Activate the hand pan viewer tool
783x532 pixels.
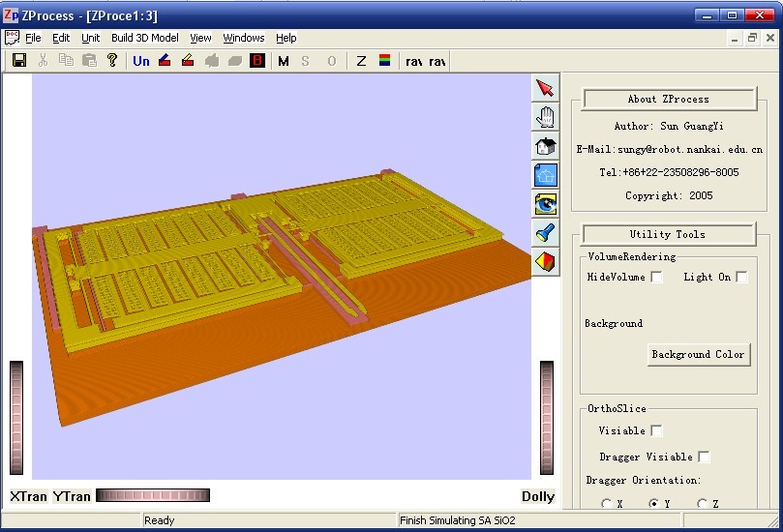click(x=545, y=118)
